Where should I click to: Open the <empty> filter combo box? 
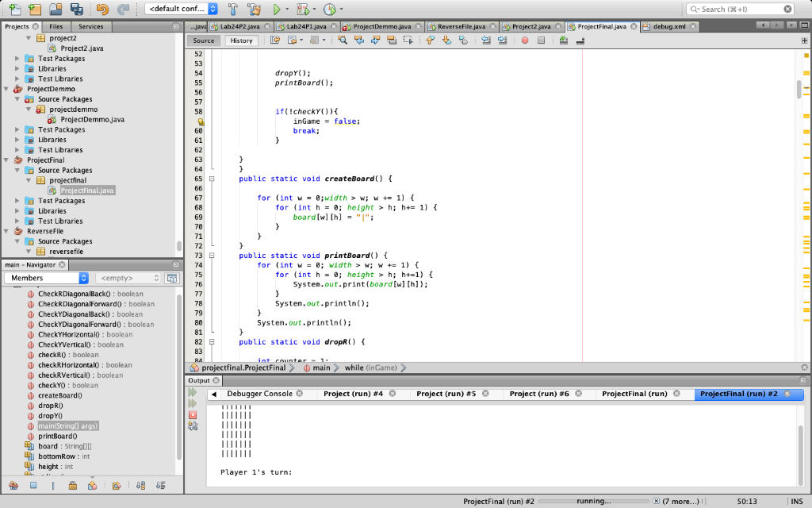pos(128,278)
